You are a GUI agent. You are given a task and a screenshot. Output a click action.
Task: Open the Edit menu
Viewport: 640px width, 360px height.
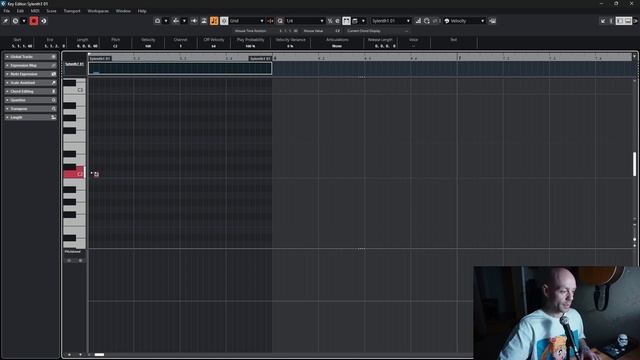[x=20, y=11]
